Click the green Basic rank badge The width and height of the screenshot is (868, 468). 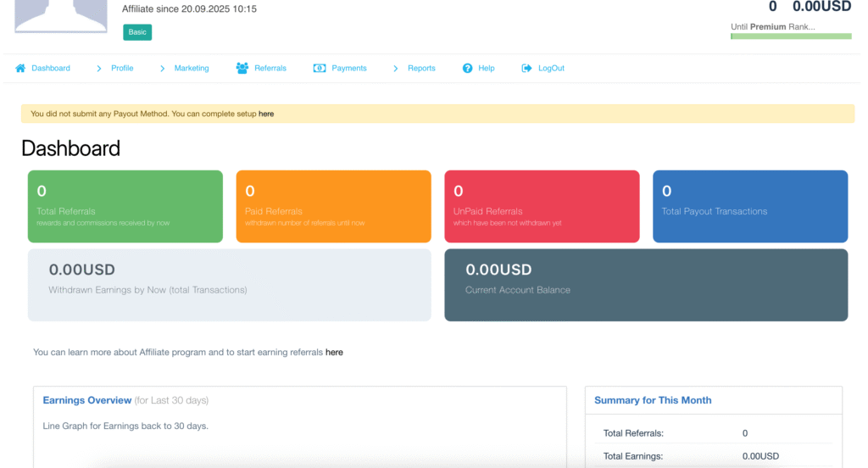pyautogui.click(x=137, y=32)
